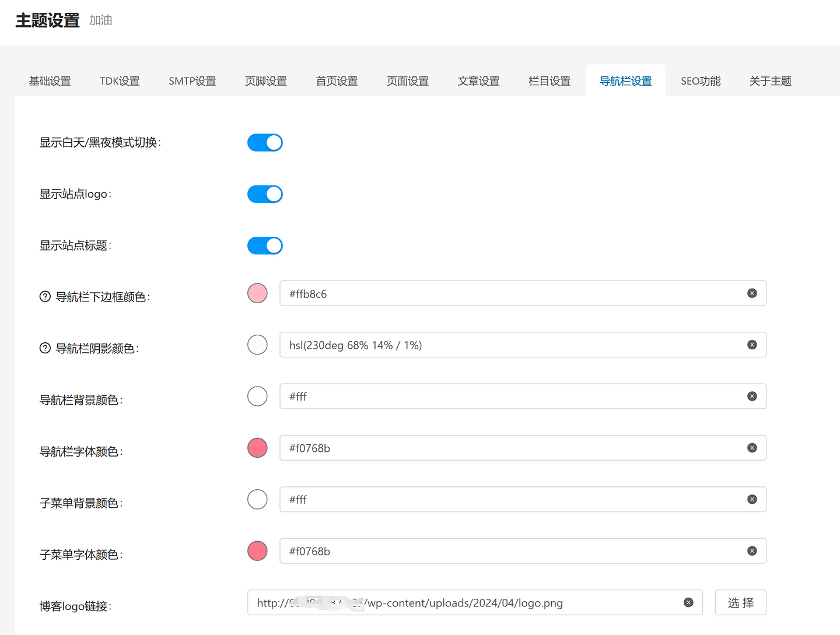Viewport: 840px width, 635px height.
Task: Select the 导航栏设置 tab
Action: [x=626, y=81]
